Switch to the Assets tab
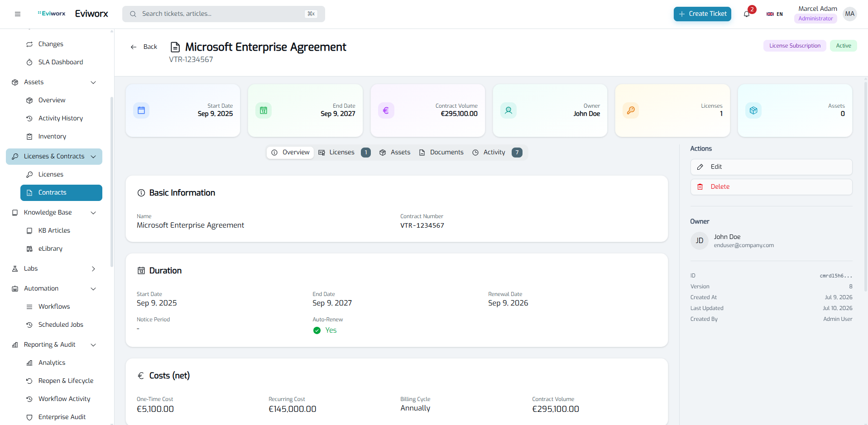 coord(395,153)
